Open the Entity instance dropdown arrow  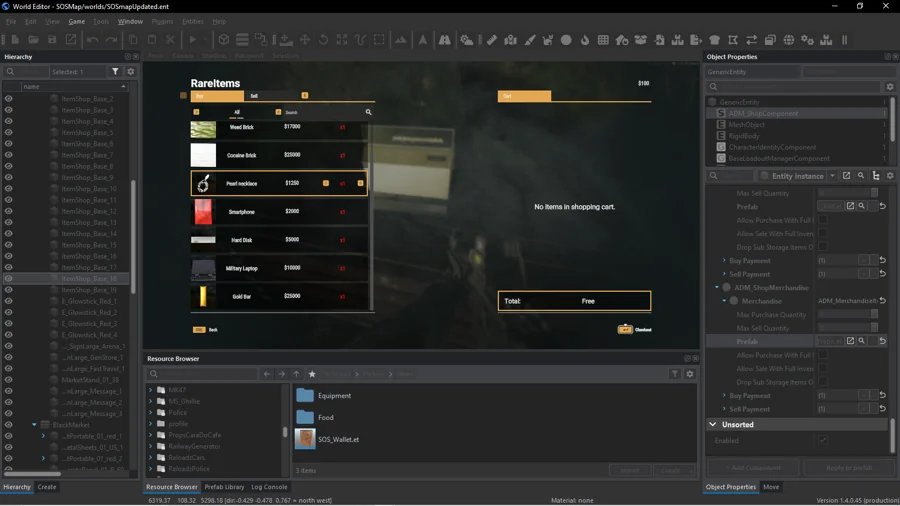tap(832, 176)
